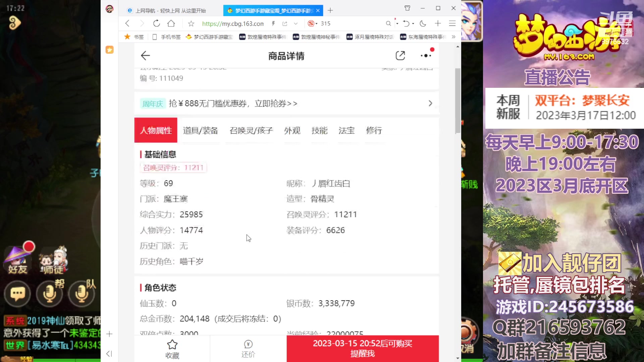
Task: Expand more bookmarks chevron
Action: tap(453, 37)
